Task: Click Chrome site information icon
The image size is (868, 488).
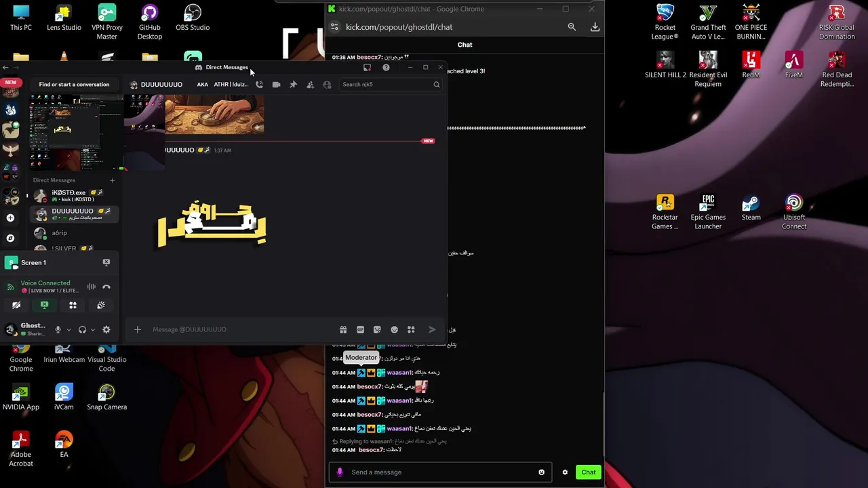Action: point(334,27)
